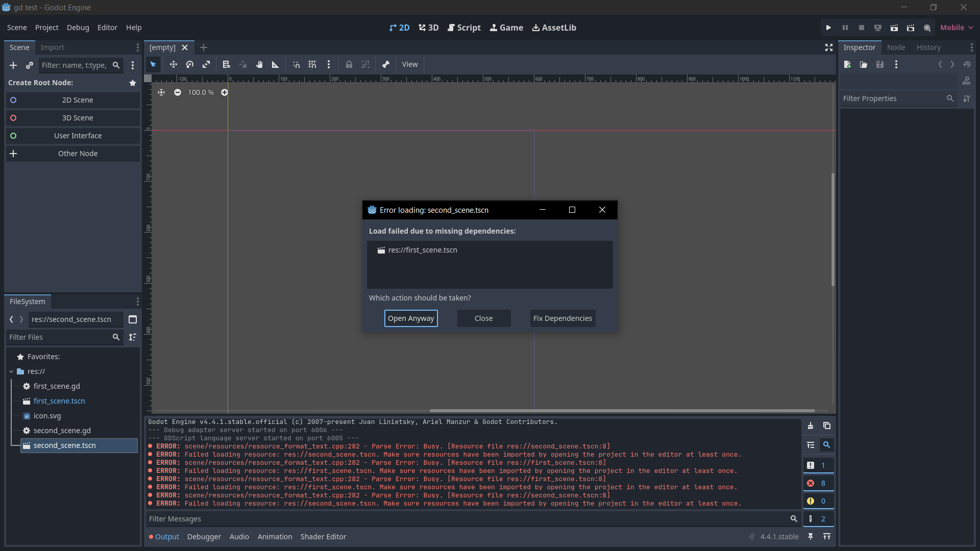Open the View menu in canvas toolbar
This screenshot has width=980, height=551.
coord(410,65)
